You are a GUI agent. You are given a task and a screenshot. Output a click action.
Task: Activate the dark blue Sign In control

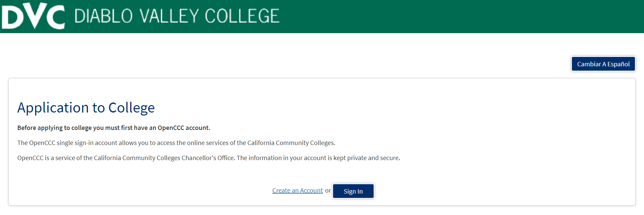coord(353,191)
